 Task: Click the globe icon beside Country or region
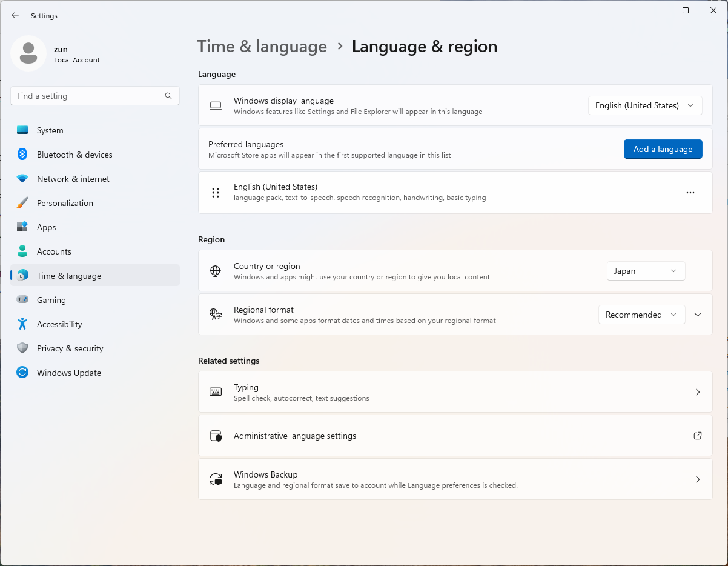(216, 271)
